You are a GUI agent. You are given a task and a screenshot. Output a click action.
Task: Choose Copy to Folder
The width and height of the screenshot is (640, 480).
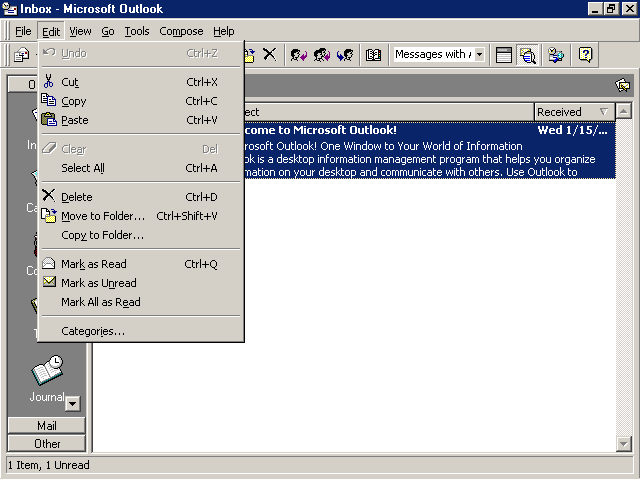[141, 235]
